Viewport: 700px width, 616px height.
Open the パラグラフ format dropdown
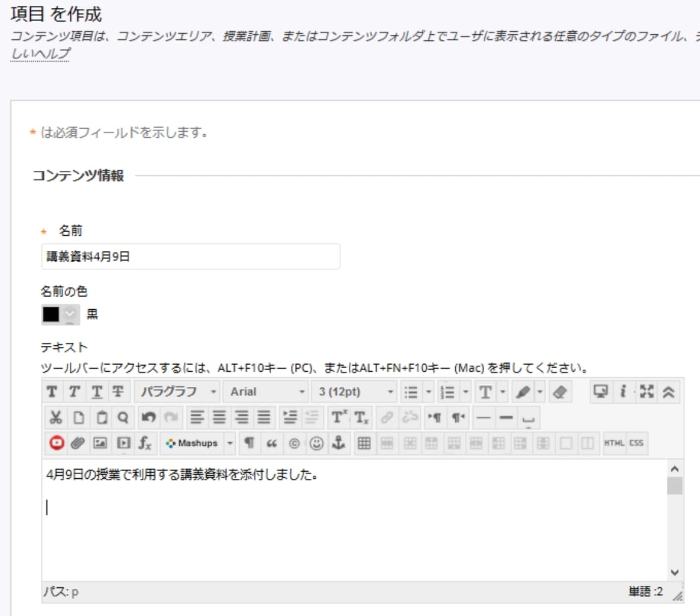177,392
